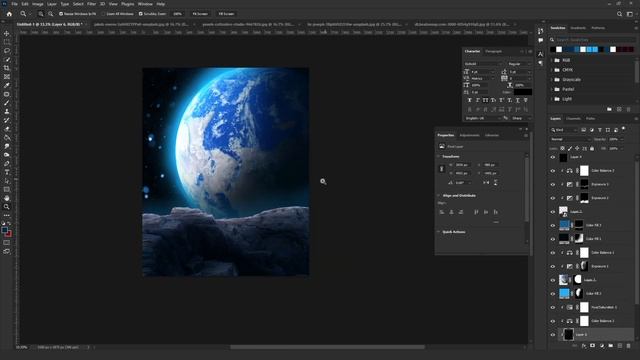This screenshot has height=360, width=640.
Task: Click the Create new adjustment layer icon
Action: (601, 346)
